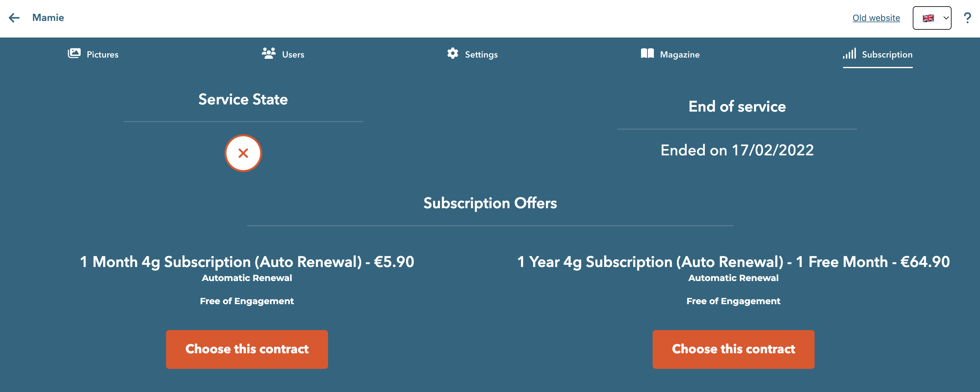The width and height of the screenshot is (980, 392).
Task: Select the Magazine tab label
Action: (679, 55)
